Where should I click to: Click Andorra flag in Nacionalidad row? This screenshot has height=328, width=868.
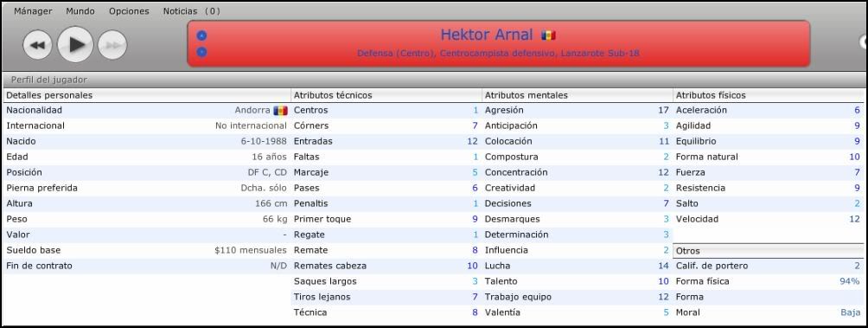(280, 110)
